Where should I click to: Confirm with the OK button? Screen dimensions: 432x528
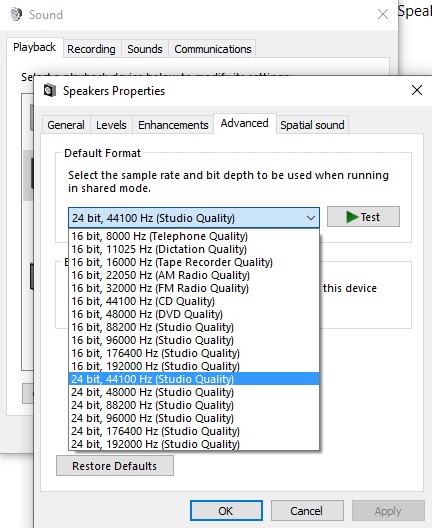pos(226,510)
